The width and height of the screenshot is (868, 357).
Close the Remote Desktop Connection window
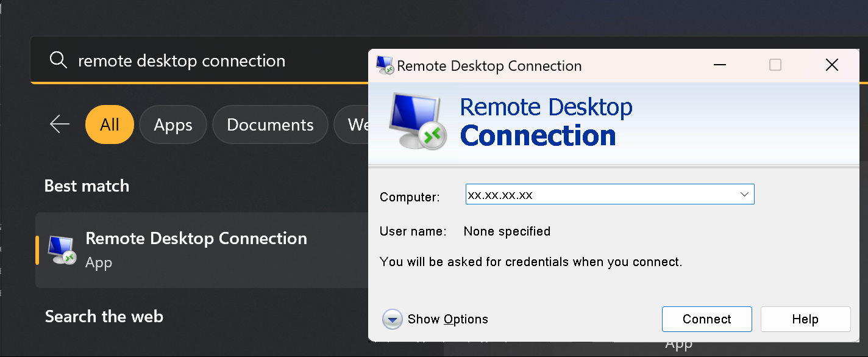tap(832, 65)
